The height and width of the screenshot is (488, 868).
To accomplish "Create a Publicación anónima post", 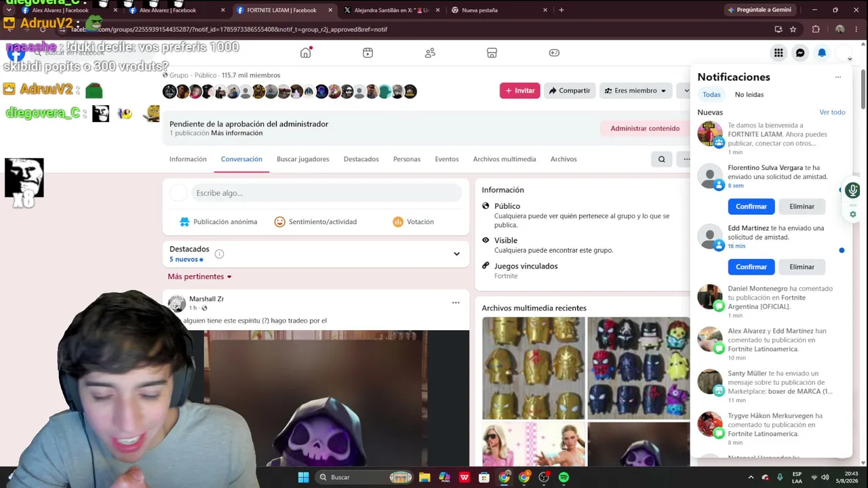I will (218, 222).
